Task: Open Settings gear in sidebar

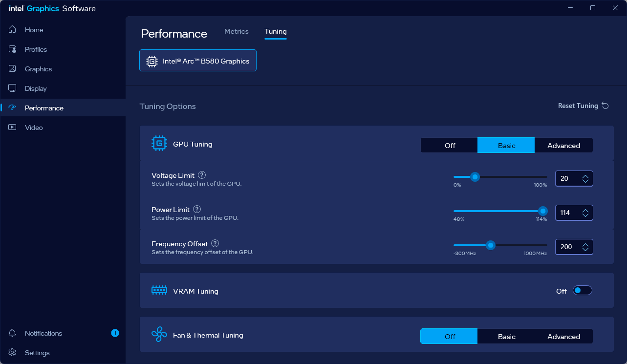Action: coord(37,353)
